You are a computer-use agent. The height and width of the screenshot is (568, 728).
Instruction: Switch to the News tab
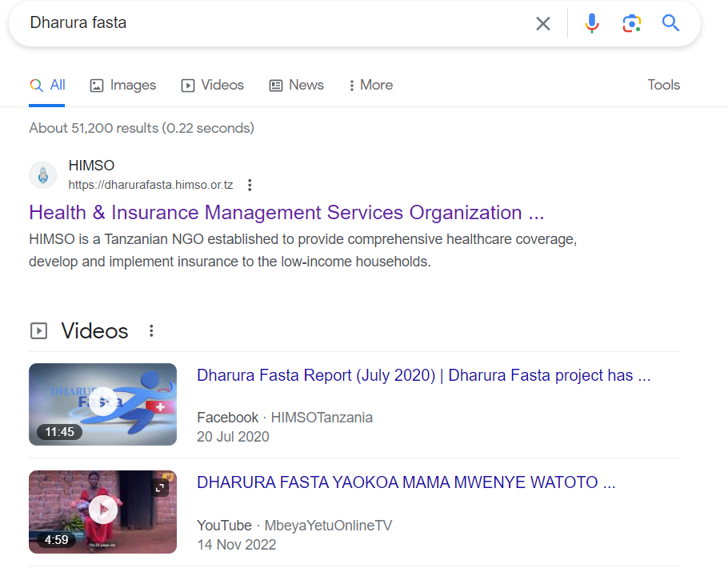point(296,85)
